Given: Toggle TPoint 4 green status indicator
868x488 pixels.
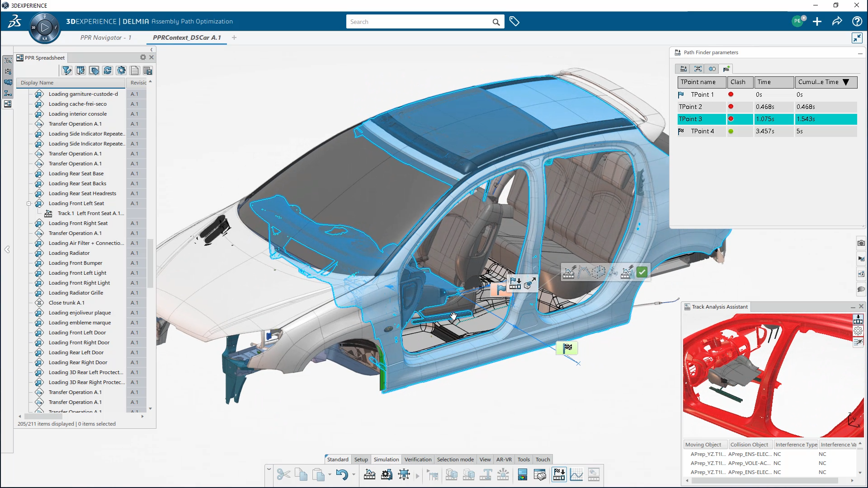Looking at the screenshot, I should [x=731, y=131].
